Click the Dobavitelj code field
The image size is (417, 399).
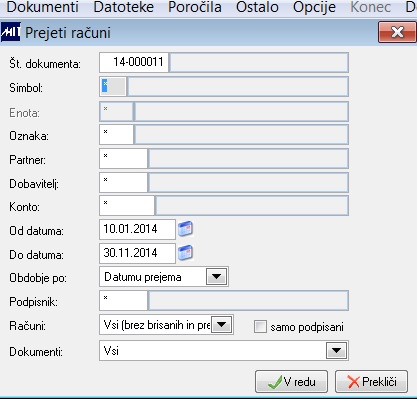coord(123,182)
